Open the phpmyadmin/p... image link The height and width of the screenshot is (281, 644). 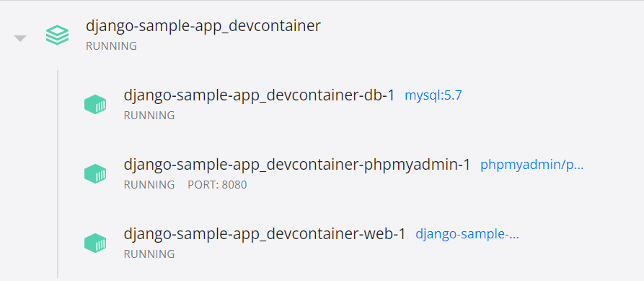[x=532, y=165]
